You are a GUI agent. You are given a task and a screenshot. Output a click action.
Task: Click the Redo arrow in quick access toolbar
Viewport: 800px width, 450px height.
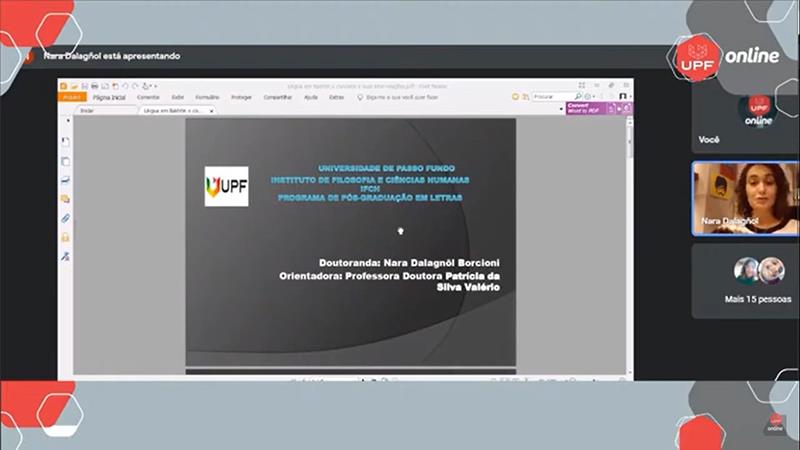pos(135,86)
